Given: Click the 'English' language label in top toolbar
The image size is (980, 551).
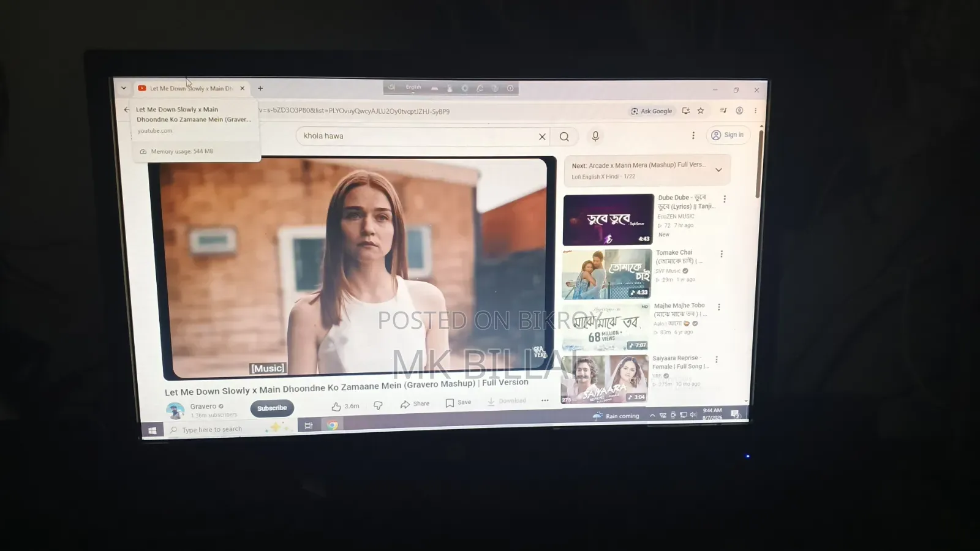Looking at the screenshot, I should [x=413, y=87].
